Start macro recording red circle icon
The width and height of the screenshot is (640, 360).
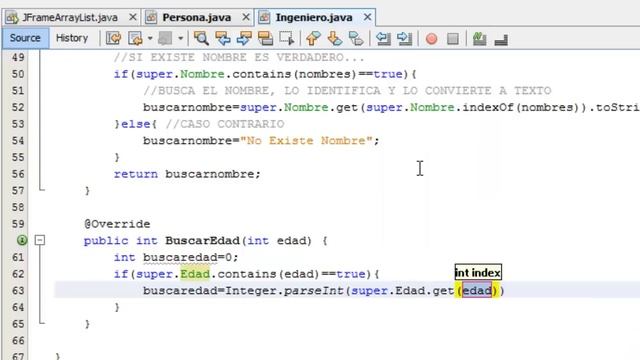coord(431,39)
